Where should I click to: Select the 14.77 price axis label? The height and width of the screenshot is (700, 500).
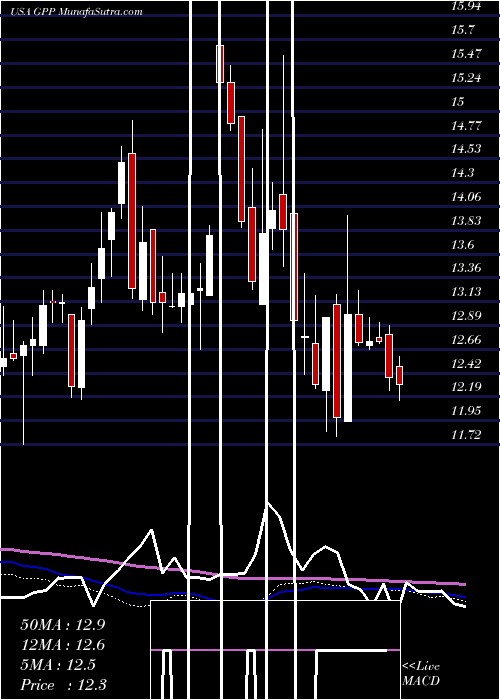pos(467,125)
